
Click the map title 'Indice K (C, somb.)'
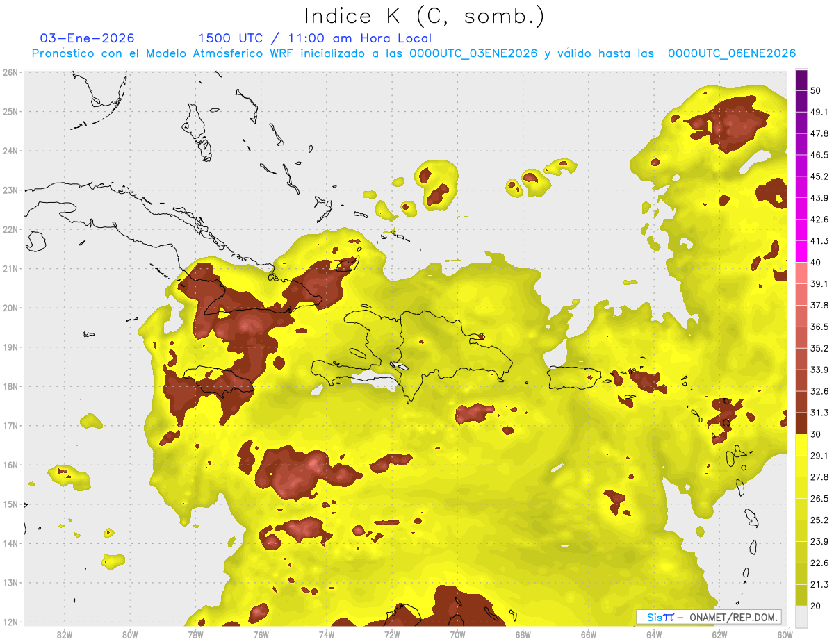(424, 15)
